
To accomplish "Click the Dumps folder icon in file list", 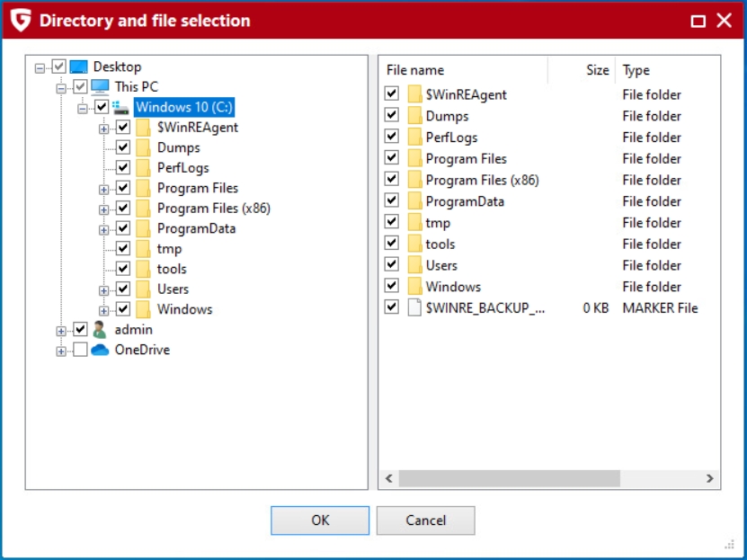I will tap(414, 116).
